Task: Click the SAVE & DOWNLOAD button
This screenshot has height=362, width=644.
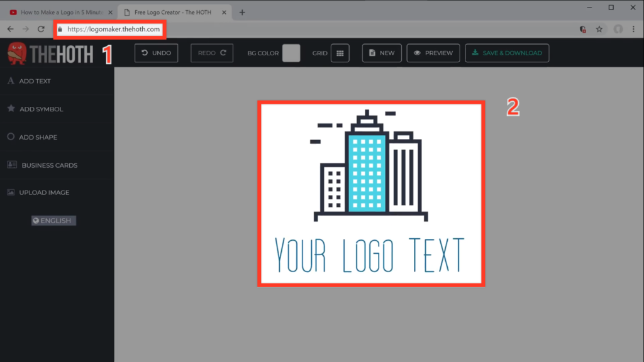Action: [507, 53]
